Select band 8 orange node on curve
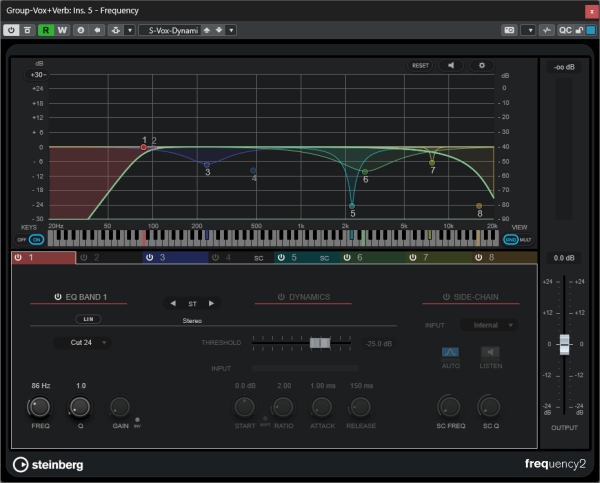Viewport: 600px width, 483px height. pyautogui.click(x=479, y=206)
